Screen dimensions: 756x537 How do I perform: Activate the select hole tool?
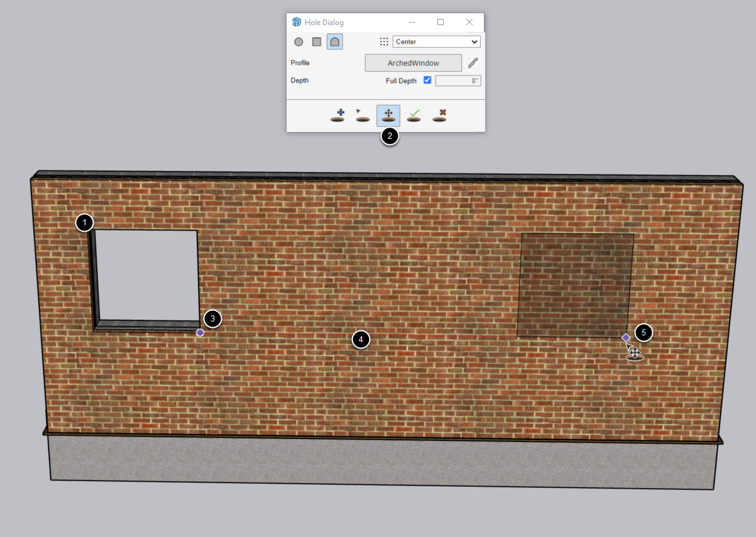click(x=363, y=116)
